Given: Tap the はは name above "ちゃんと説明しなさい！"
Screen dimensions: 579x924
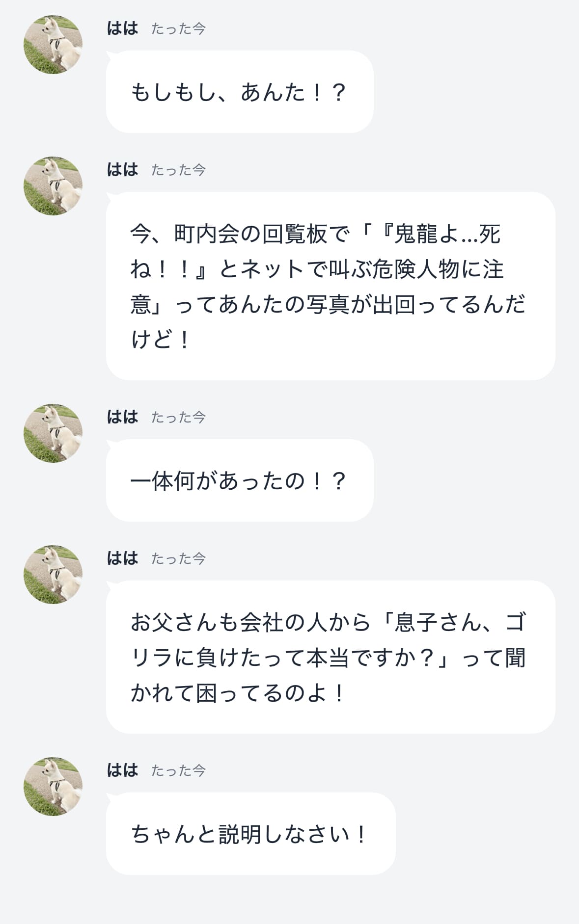Looking at the screenshot, I should (x=123, y=770).
